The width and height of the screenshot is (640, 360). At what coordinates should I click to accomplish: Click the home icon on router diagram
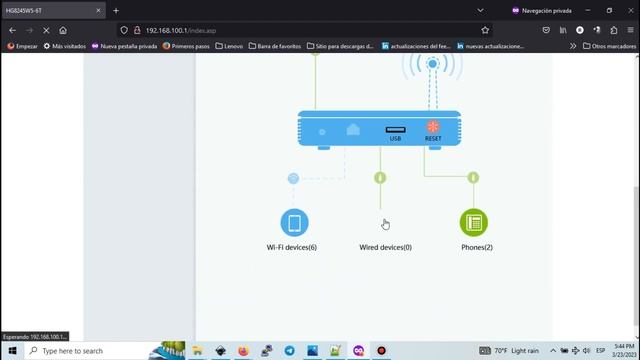tap(353, 130)
